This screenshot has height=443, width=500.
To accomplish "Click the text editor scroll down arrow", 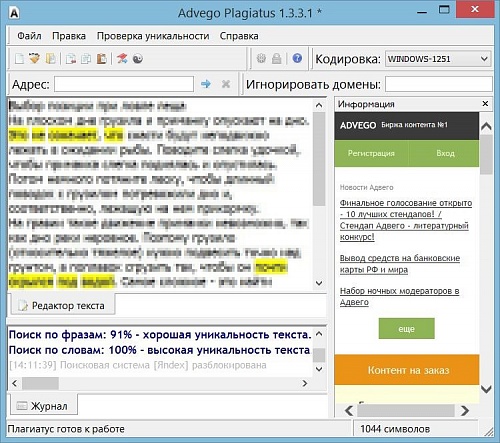I will tap(319, 283).
